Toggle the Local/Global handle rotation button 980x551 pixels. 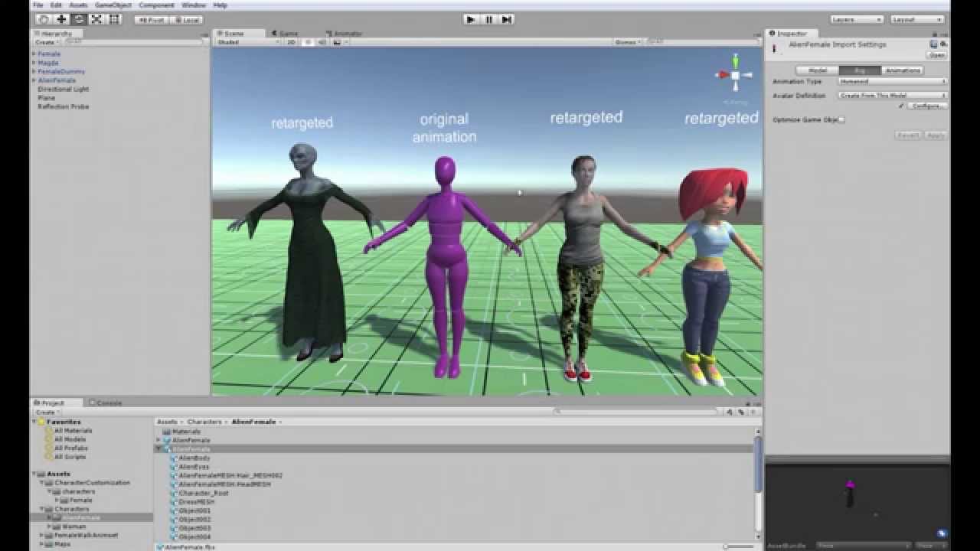click(186, 20)
